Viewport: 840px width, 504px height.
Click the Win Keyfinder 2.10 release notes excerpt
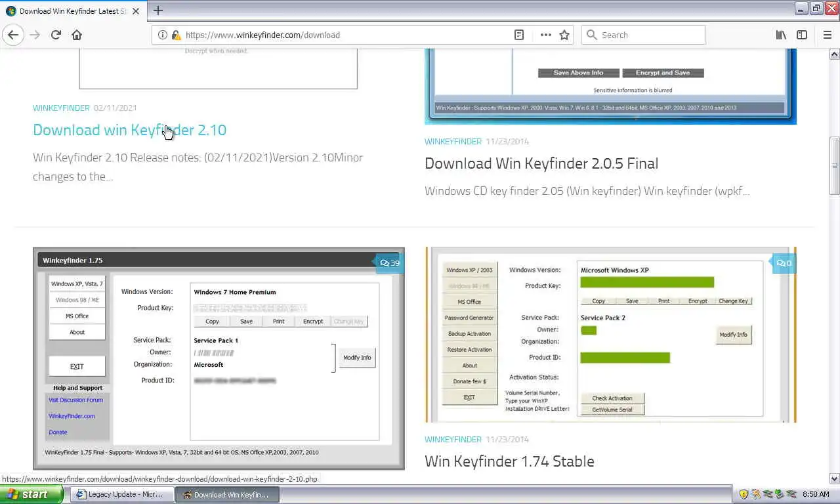point(198,167)
